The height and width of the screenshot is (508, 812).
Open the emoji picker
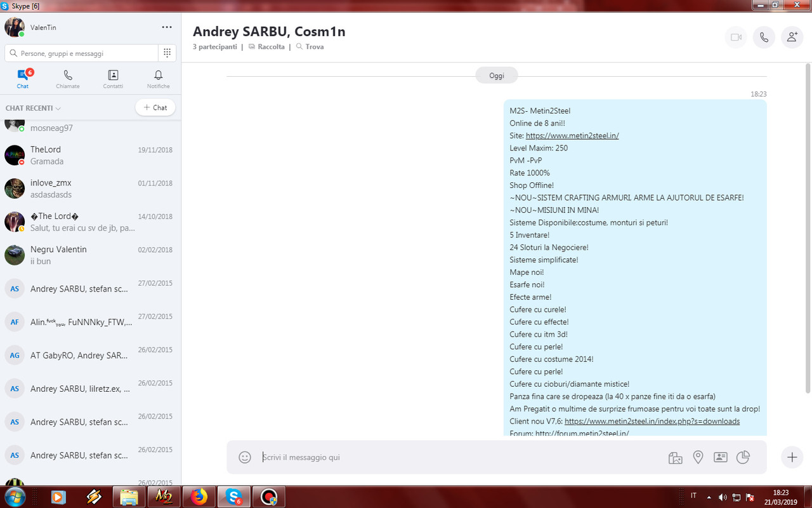tap(245, 457)
